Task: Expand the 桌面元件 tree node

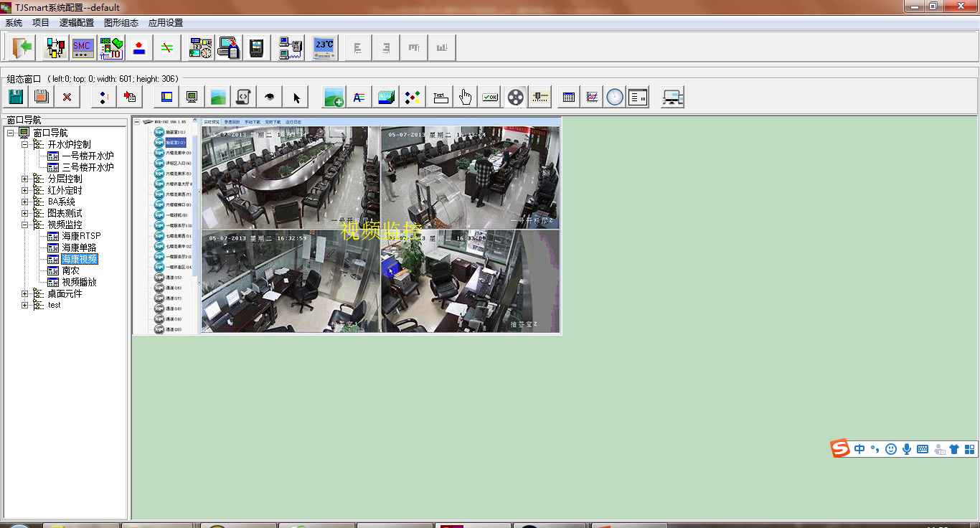Action: click(x=25, y=293)
